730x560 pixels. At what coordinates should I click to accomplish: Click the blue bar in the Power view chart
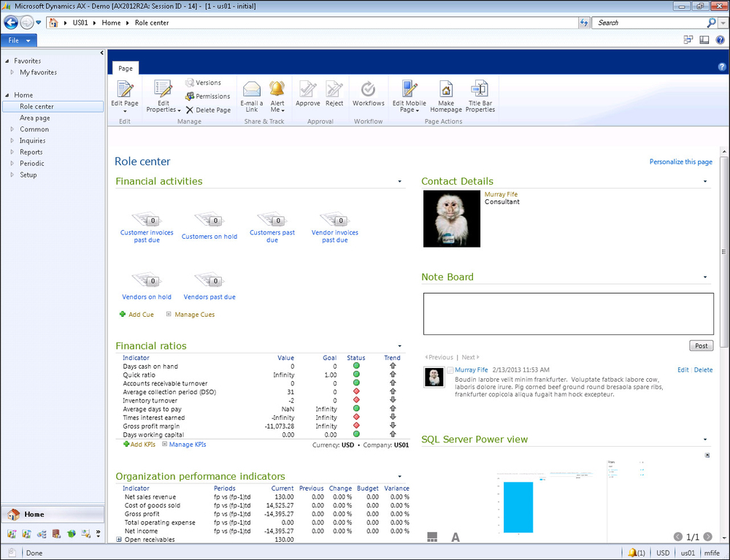518,507
